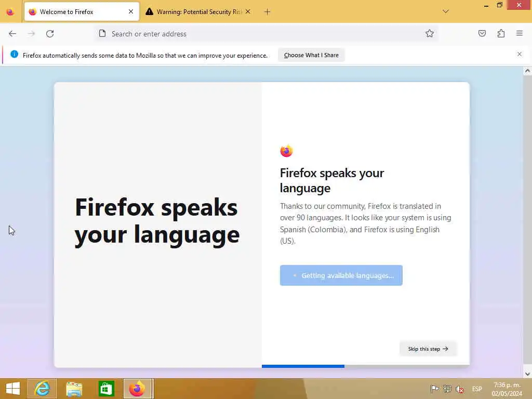Viewport: 532px width, 399px height.
Task: Open network status tray icon
Action: point(447,389)
